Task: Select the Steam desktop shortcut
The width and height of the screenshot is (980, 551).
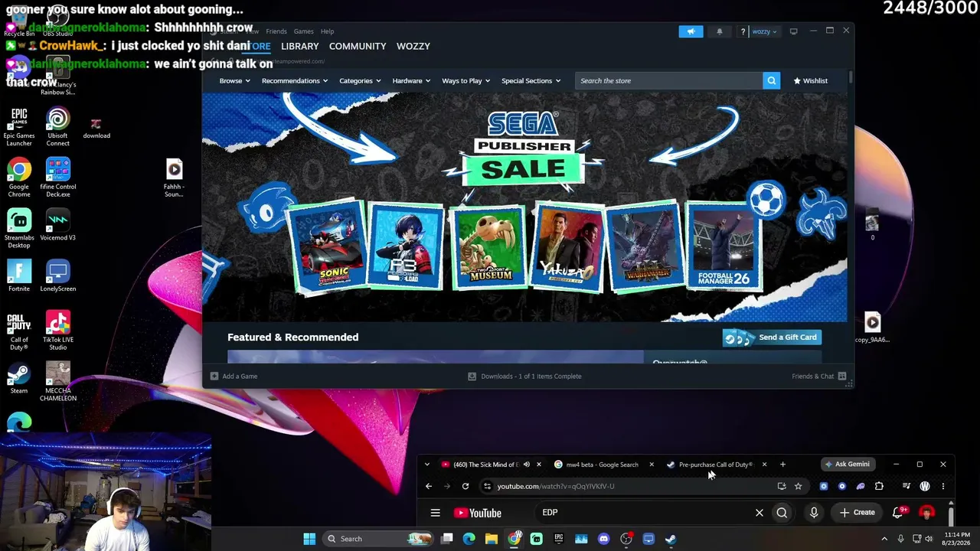Action: (19, 379)
